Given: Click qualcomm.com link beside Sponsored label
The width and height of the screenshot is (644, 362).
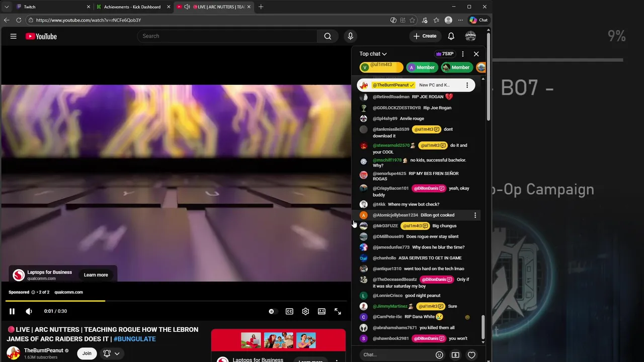Looking at the screenshot, I should point(68,292).
